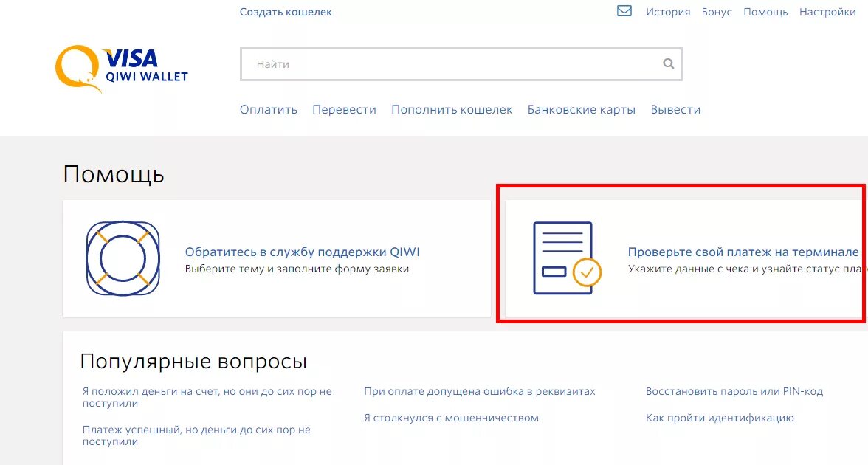868x465 pixels.
Task: Click the receipt document check icon
Action: pyautogui.click(x=566, y=258)
